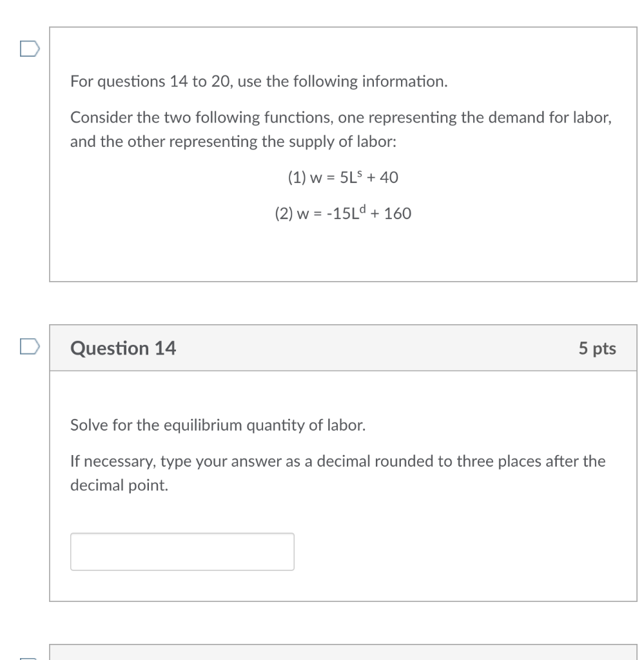Click the Question 14 title text
The width and height of the screenshot is (644, 660).
122,348
